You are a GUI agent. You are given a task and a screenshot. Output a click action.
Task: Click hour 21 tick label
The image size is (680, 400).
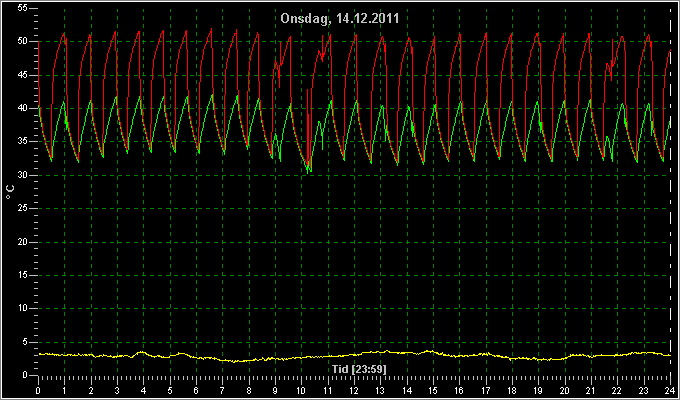coord(591,390)
